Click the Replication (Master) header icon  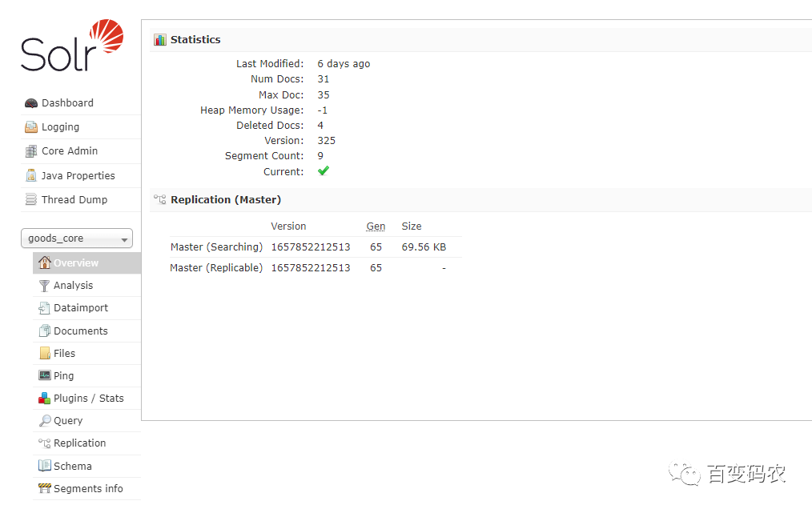160,199
